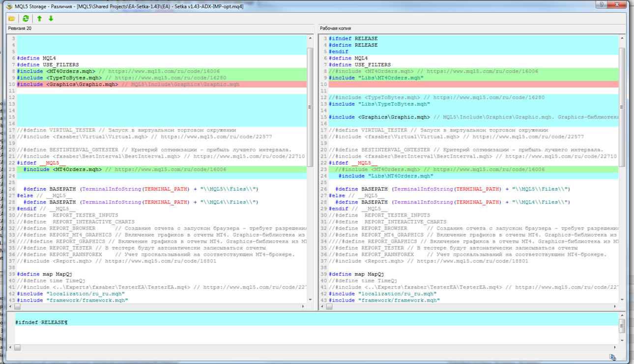Screen dimensions: 634x364
Task: Click '#endif // __MQL5__' in Ревизия 20 pane
Action: coord(46,209)
